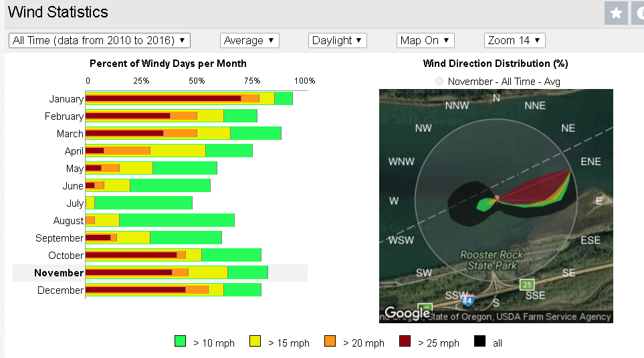The width and height of the screenshot is (644, 358).
Task: Click the Wind Direction Distribution (%) title
Action: (496, 64)
